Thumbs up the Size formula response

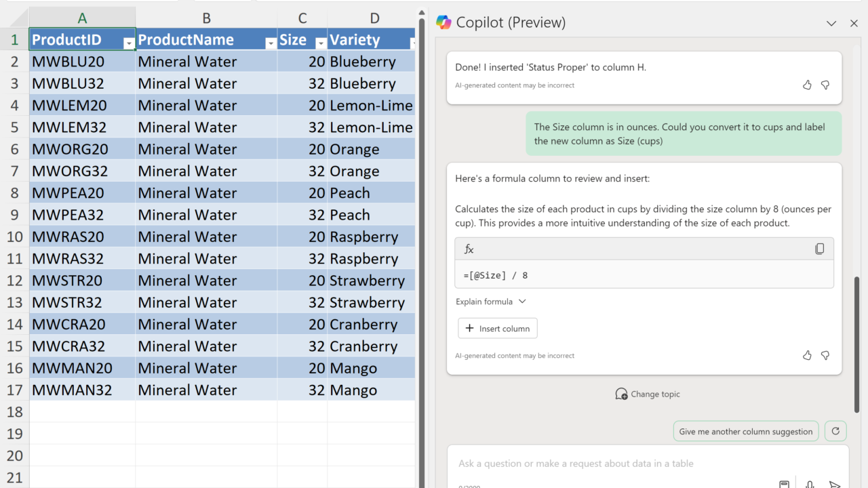click(807, 355)
